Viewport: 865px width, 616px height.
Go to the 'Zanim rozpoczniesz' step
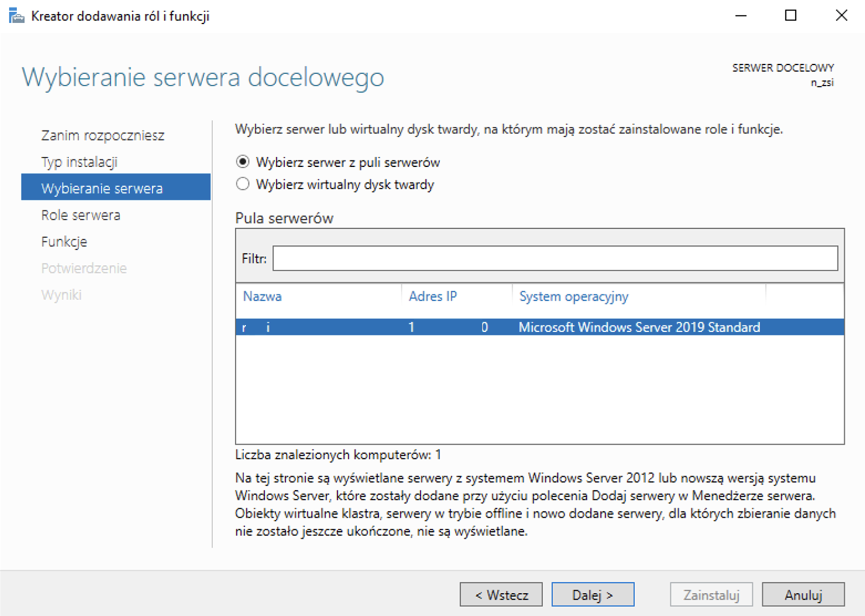[102, 136]
